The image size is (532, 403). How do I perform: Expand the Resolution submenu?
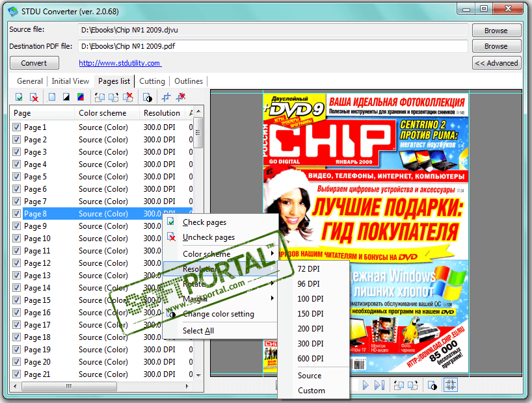pyautogui.click(x=220, y=268)
